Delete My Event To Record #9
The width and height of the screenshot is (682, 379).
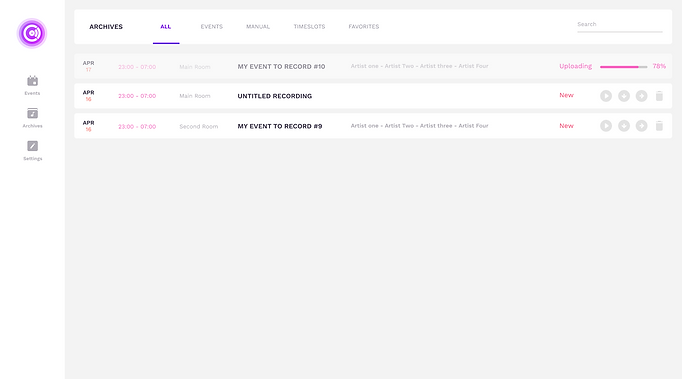(x=659, y=126)
